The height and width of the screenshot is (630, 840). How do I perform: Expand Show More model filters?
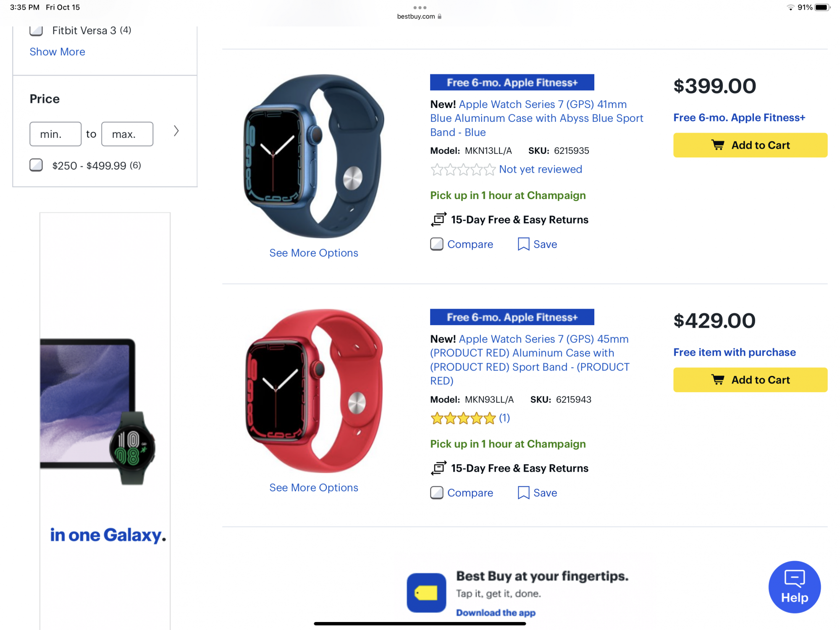pyautogui.click(x=57, y=52)
